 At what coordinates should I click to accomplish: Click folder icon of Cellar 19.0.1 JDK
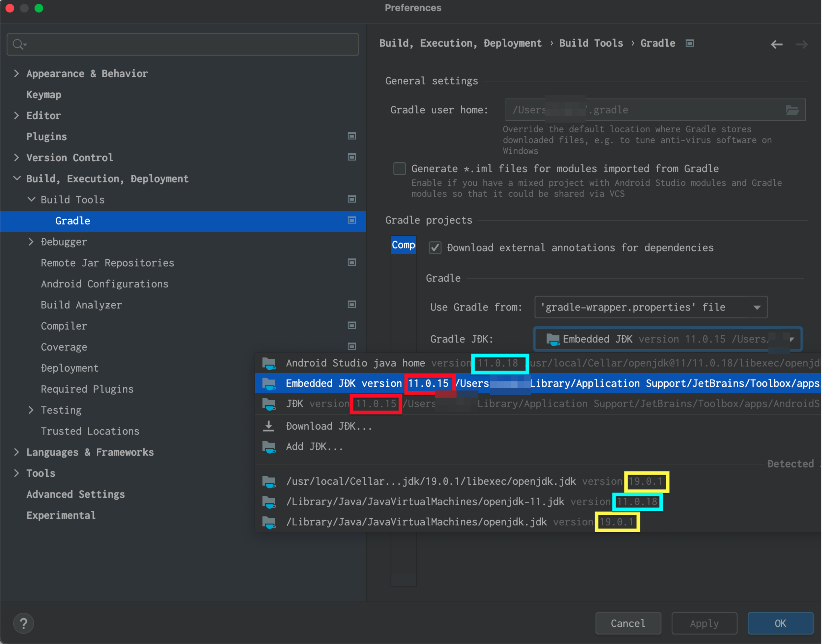[269, 481]
